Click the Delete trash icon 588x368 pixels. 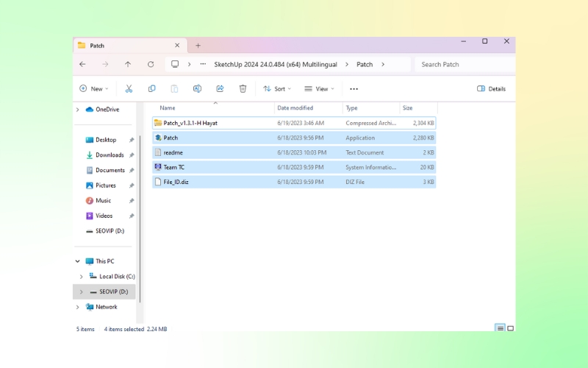tap(243, 88)
